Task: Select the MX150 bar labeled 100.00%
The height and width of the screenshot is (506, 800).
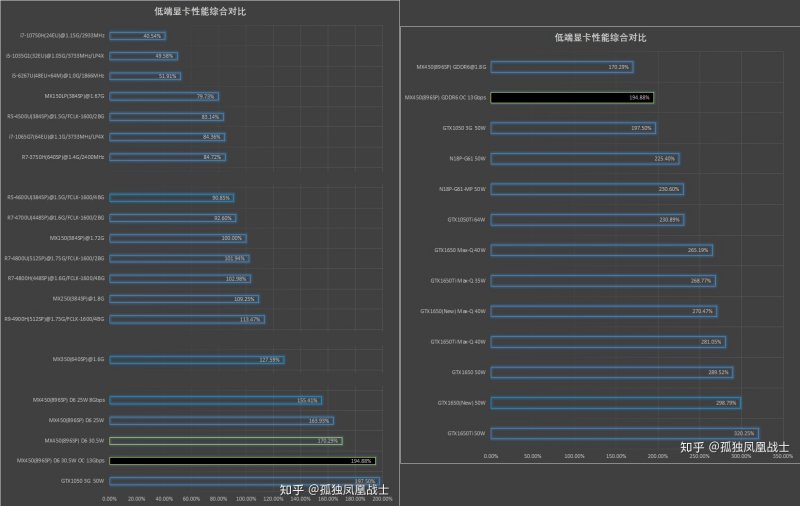Action: tap(178, 238)
